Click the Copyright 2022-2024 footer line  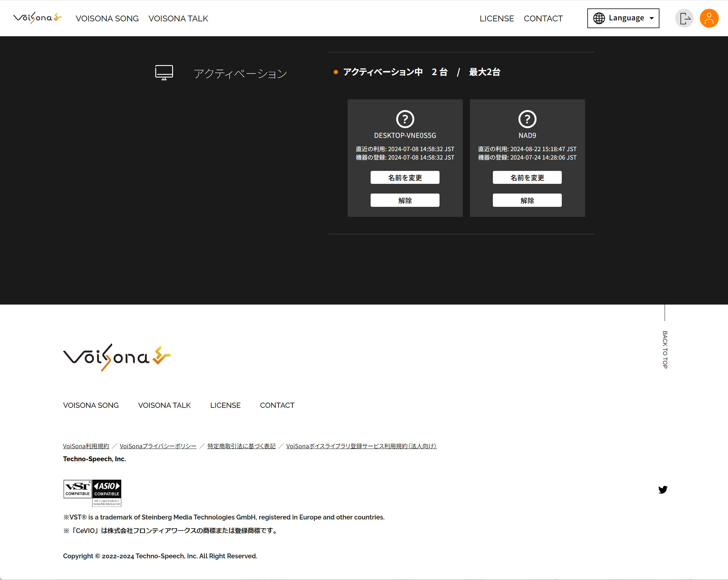pyautogui.click(x=160, y=556)
